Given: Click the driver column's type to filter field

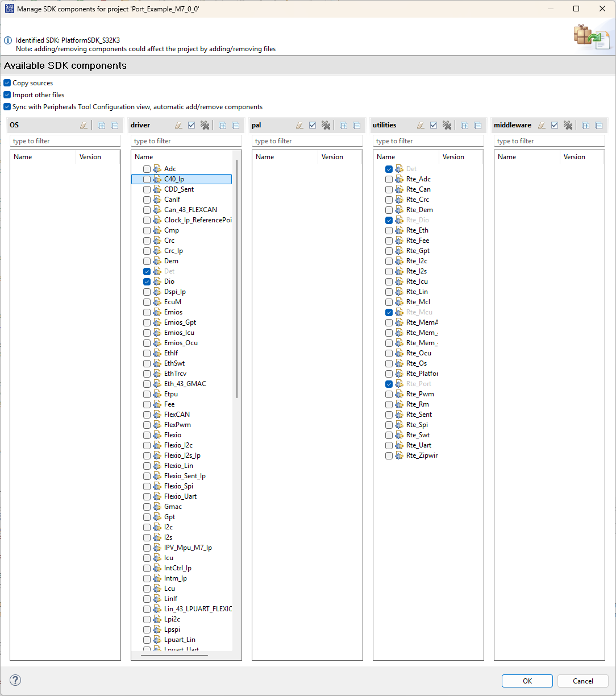Looking at the screenshot, I should (x=186, y=140).
